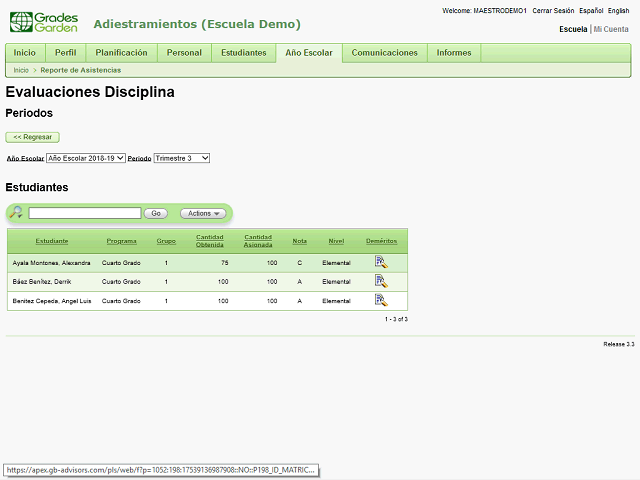
Task: Open the Mi Cuenta link
Action: tap(611, 29)
